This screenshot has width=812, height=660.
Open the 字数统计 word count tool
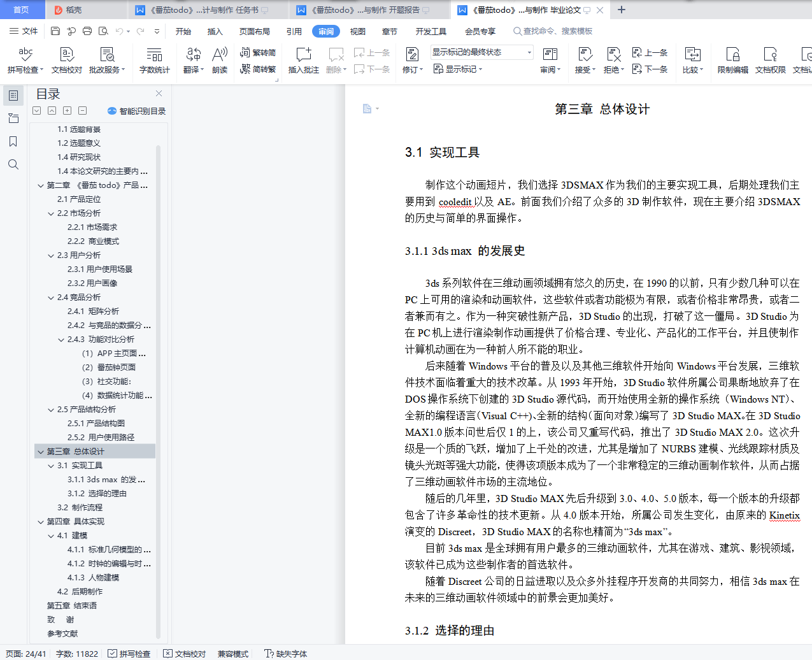(x=154, y=61)
